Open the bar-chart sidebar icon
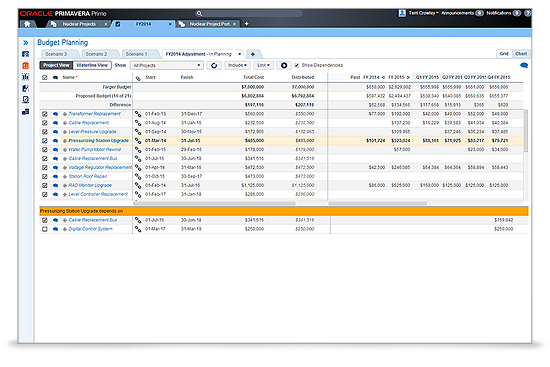Image resolution: width=550 pixels, height=367 pixels. pos(26,77)
